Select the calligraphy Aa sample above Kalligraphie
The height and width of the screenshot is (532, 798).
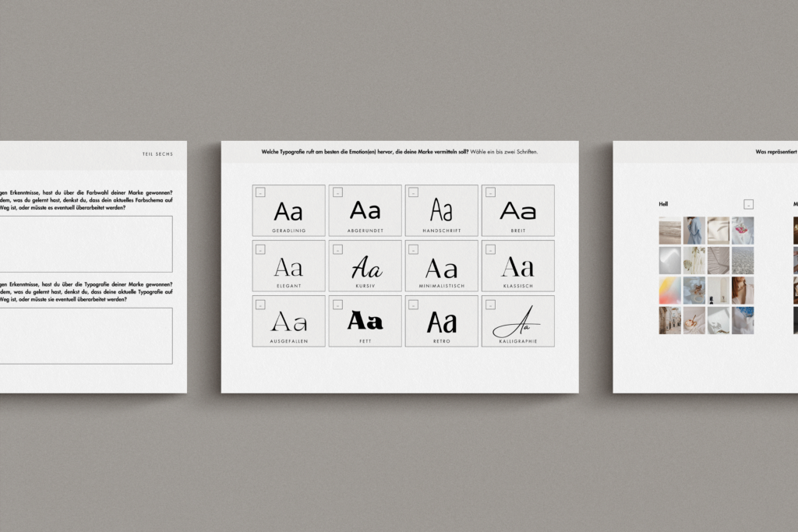(x=516, y=322)
